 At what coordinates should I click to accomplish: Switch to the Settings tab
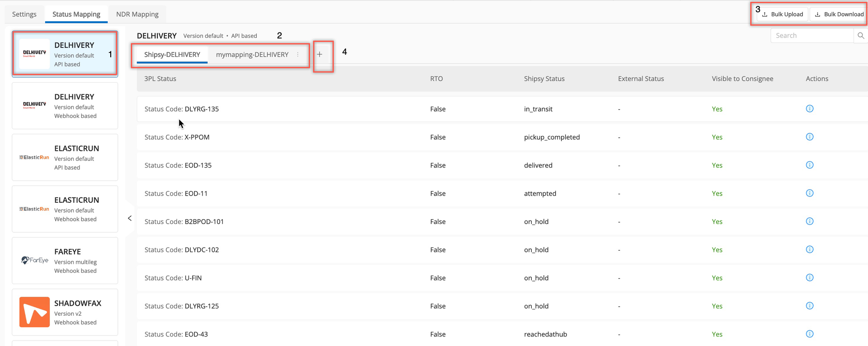click(x=24, y=14)
